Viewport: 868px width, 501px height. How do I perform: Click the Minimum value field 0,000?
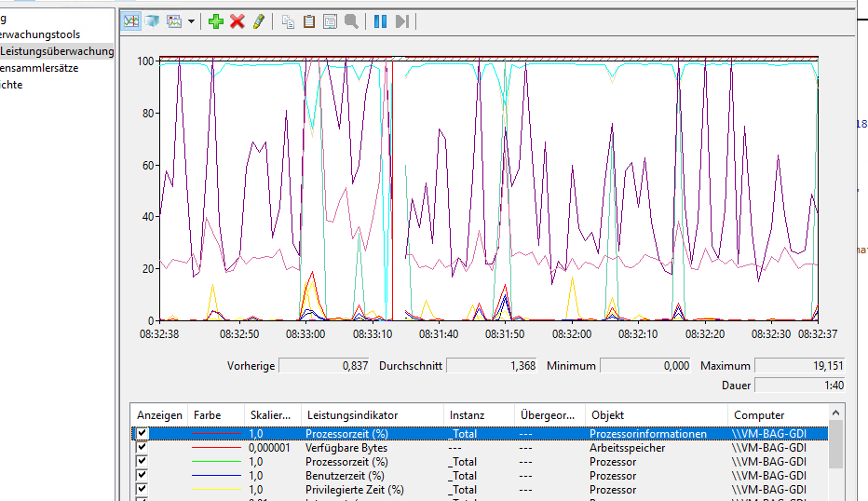[645, 366]
